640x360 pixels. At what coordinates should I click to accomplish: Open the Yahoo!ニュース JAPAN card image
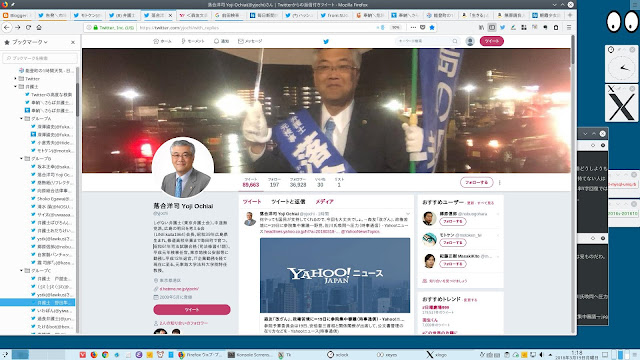point(335,276)
